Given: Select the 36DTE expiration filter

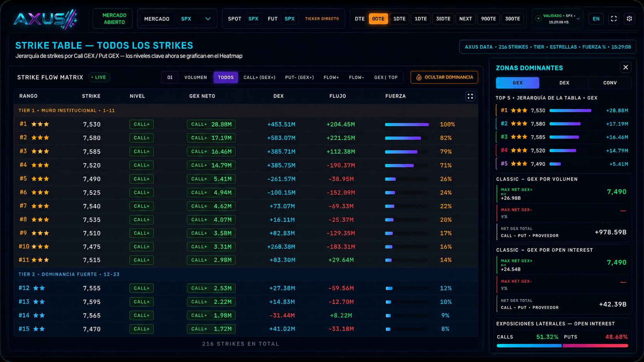Looking at the screenshot, I should (443, 18).
